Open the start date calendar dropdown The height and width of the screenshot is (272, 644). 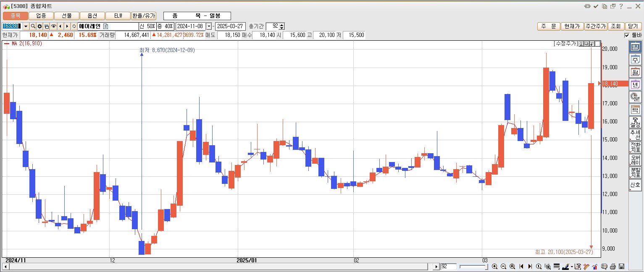tap(209, 26)
